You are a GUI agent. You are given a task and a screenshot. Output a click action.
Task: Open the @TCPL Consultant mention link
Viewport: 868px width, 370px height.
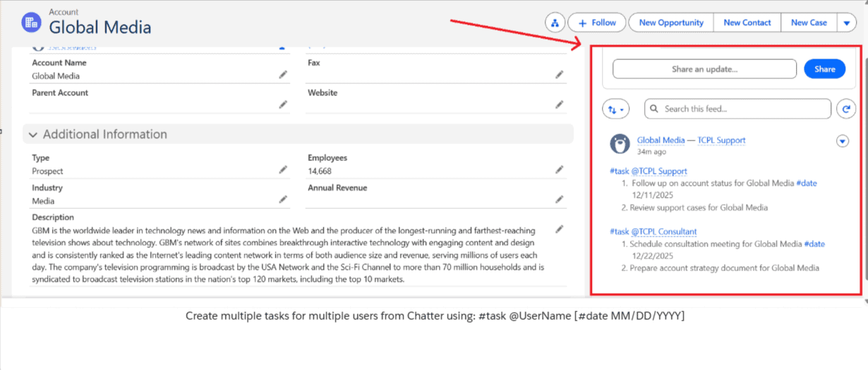coord(663,232)
